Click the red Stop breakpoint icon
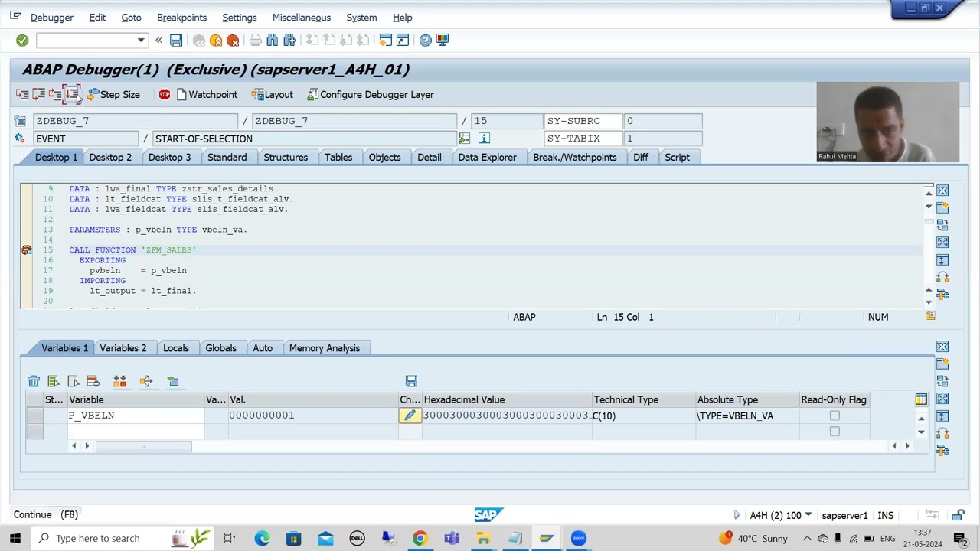 click(165, 94)
